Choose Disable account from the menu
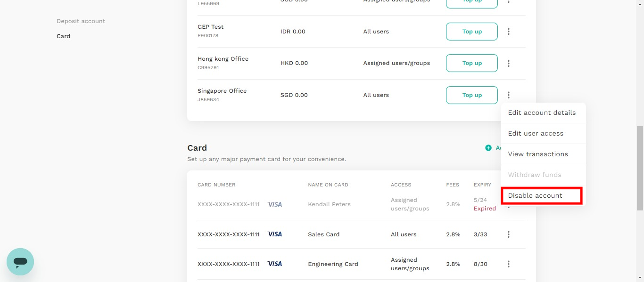 pyautogui.click(x=542, y=196)
